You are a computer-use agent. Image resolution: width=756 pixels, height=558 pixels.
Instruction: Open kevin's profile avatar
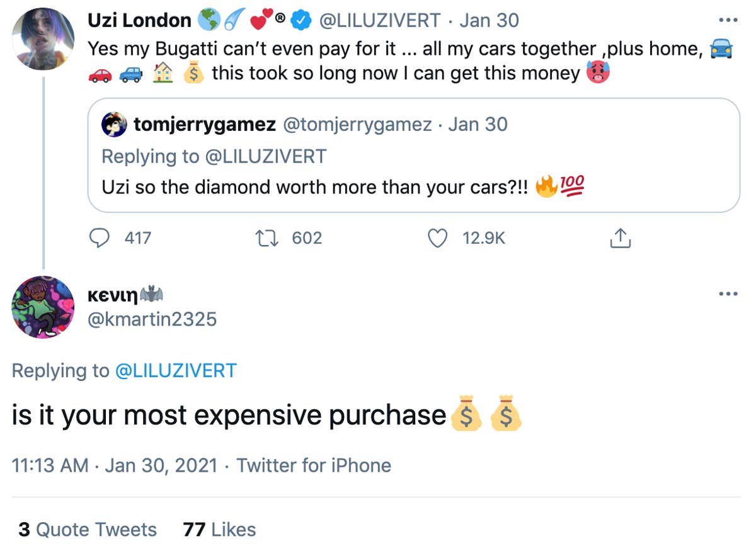[42, 308]
